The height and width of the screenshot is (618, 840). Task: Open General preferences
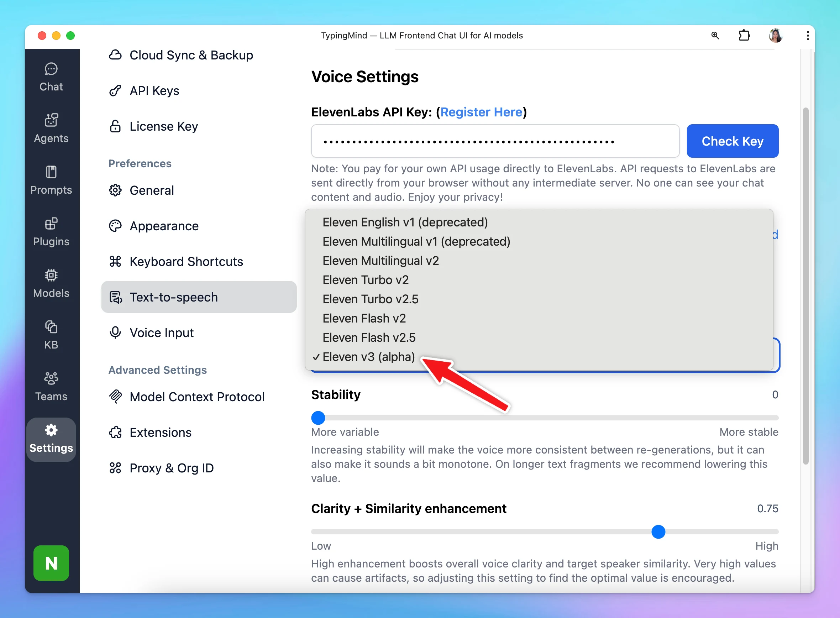pyautogui.click(x=141, y=190)
